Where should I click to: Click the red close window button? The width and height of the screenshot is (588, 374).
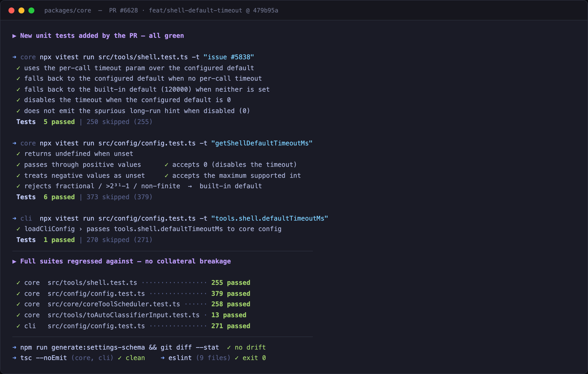[11, 10]
